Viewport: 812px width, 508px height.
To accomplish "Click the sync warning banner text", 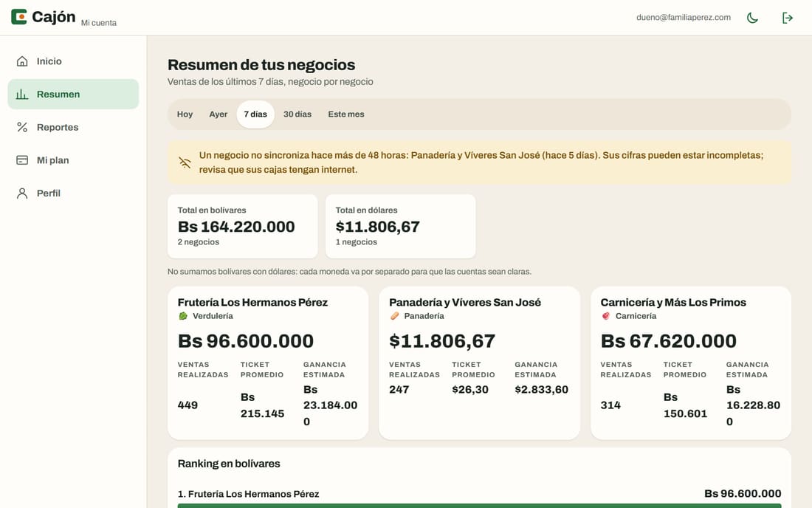I will pos(481,162).
